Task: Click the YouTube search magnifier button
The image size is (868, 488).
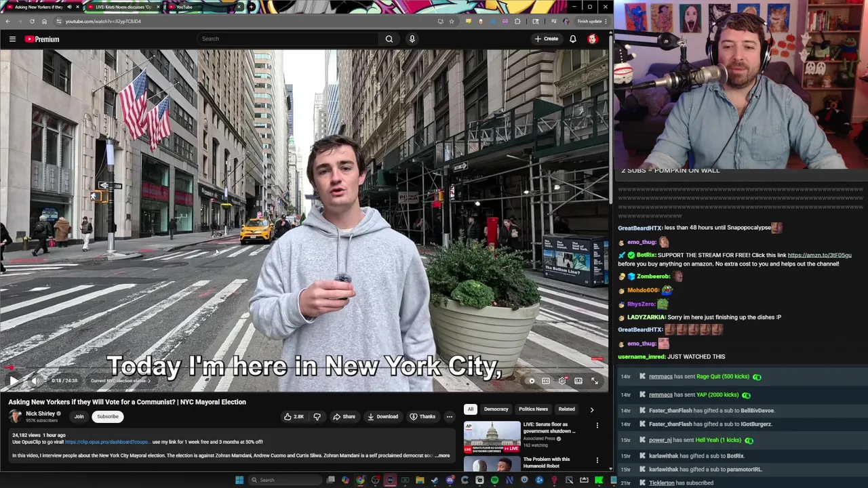Action: (389, 39)
